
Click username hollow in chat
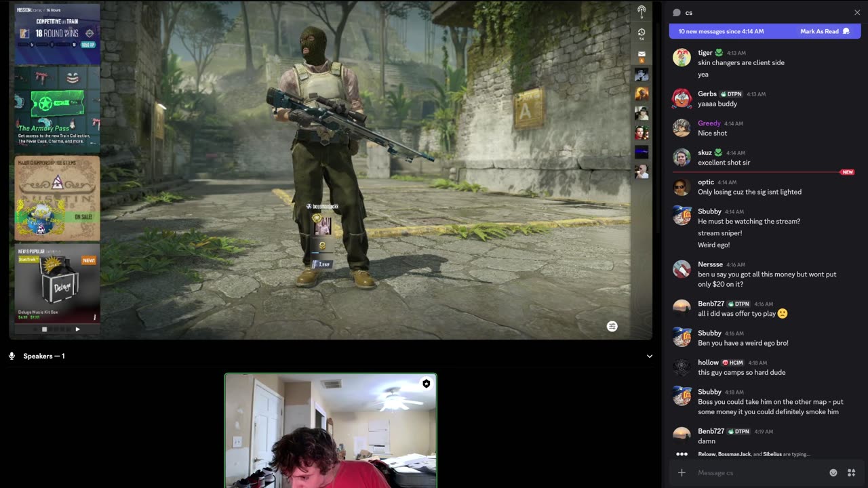click(708, 363)
